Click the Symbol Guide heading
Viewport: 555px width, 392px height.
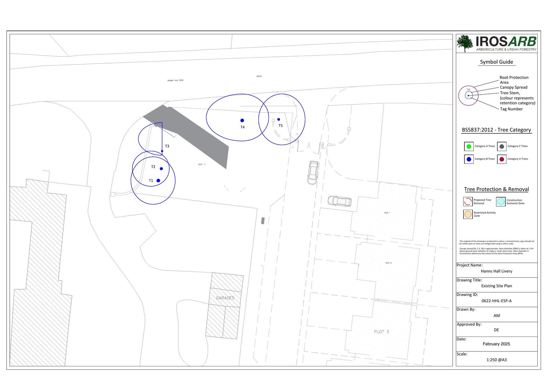tap(496, 62)
